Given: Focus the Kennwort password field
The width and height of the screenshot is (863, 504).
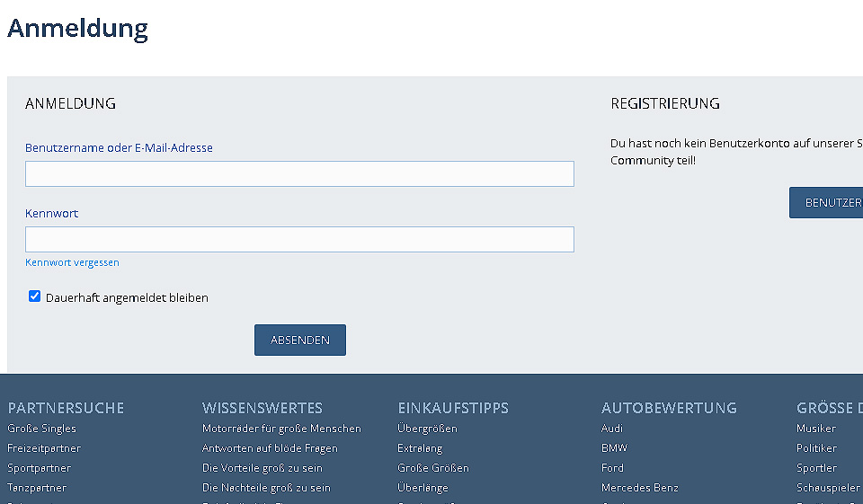Looking at the screenshot, I should coord(299,239).
